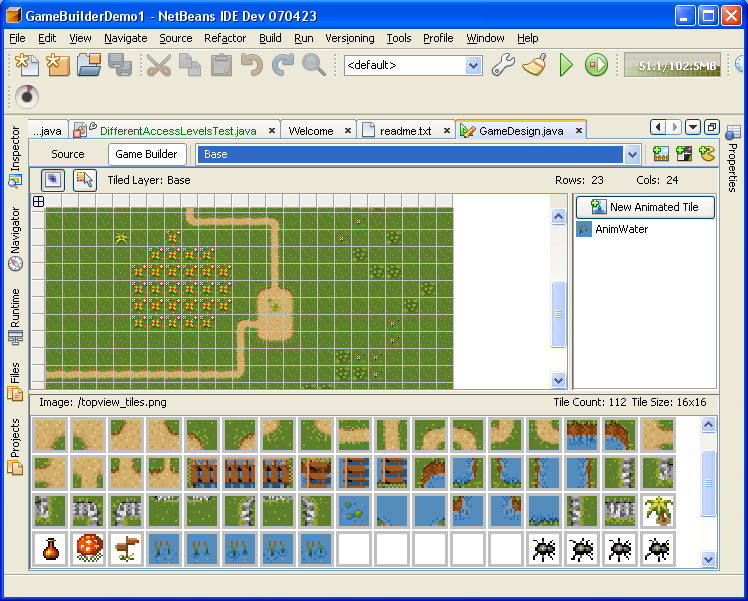The image size is (748, 601).
Task: Click the Open Project folder icon
Action: [x=89, y=65]
